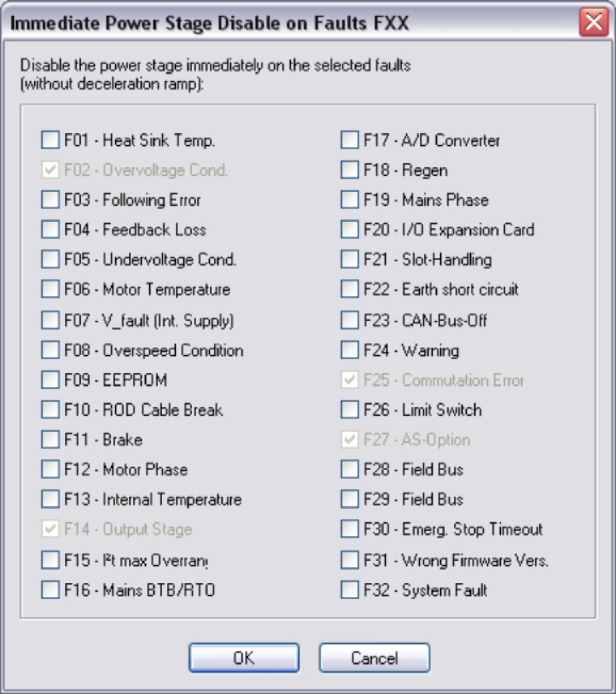Toggle F20 I/O Expansion Card checkbox
This screenshot has height=694, width=616.
[x=350, y=230]
